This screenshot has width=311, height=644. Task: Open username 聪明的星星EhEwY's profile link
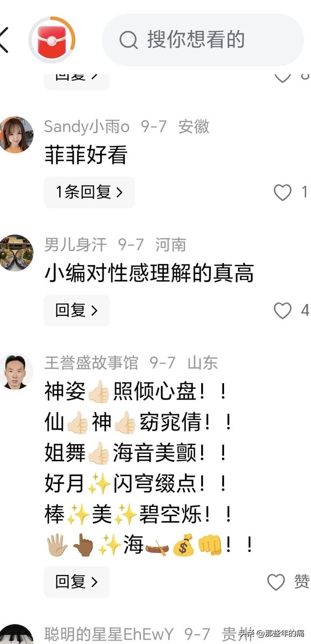[109, 634]
